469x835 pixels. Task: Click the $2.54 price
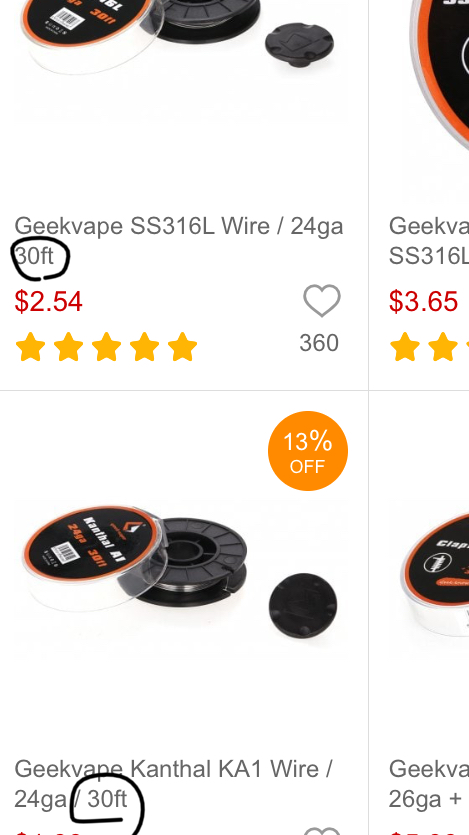[48, 301]
